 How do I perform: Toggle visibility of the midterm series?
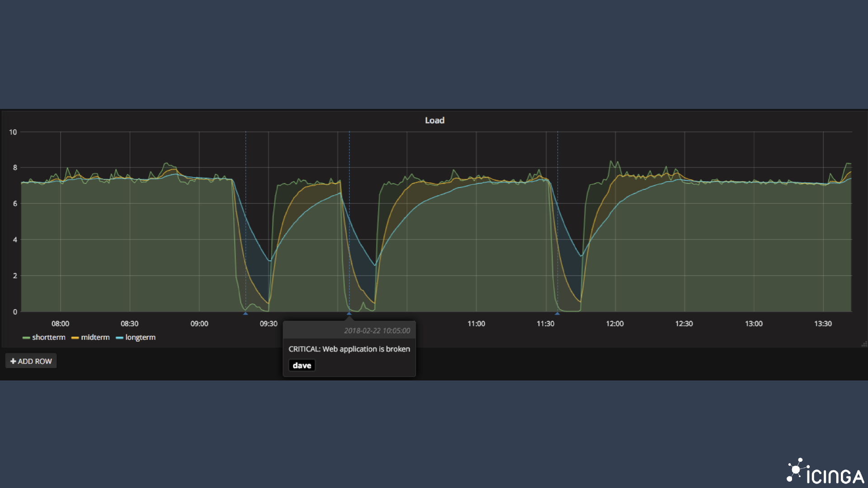click(95, 338)
